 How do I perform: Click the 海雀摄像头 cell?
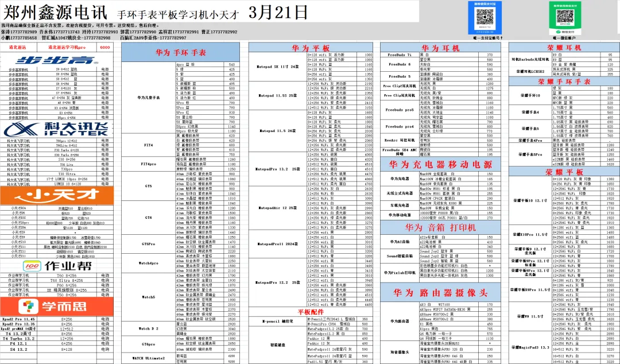click(400, 352)
